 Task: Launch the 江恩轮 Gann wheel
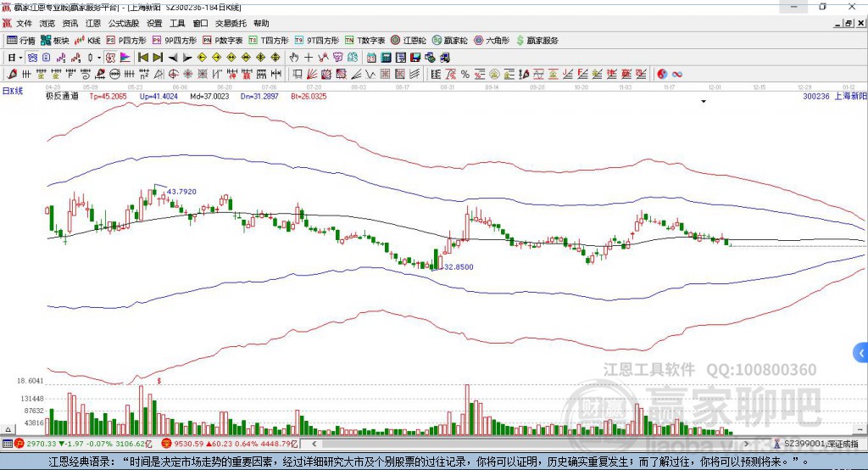[x=409, y=41]
